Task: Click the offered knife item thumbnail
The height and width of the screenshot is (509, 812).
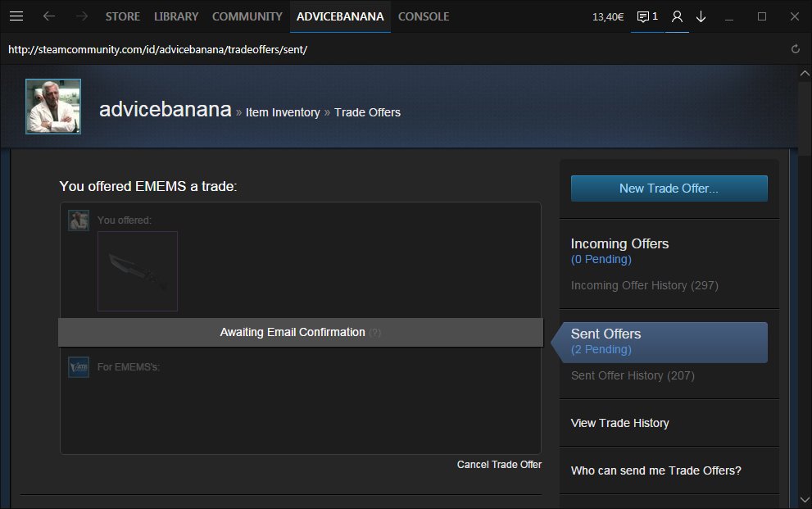Action: click(x=138, y=271)
